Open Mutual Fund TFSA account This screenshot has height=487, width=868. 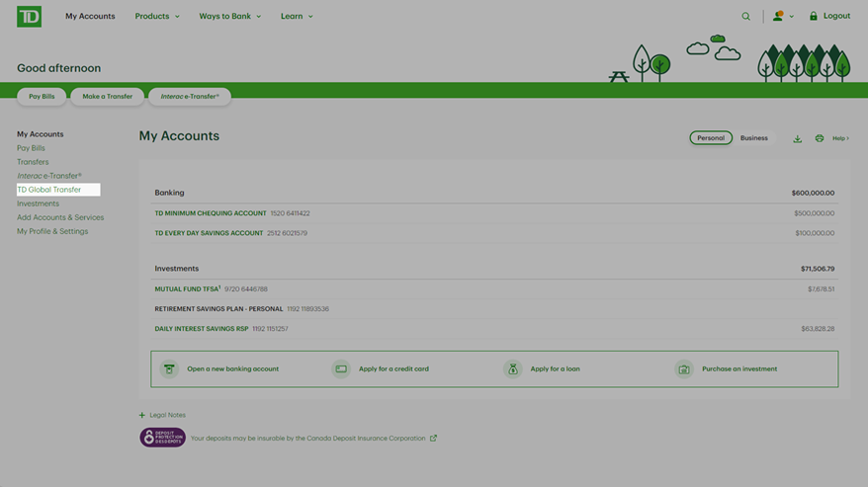[x=188, y=288]
